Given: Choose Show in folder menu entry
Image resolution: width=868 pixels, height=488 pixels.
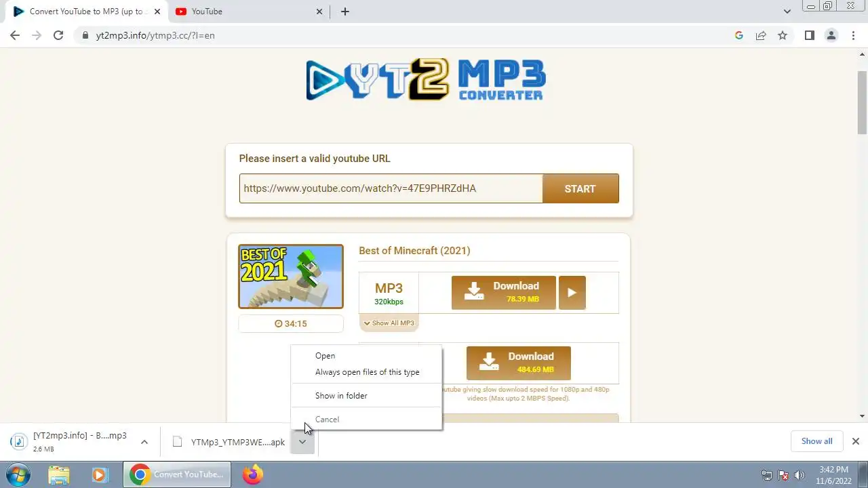Looking at the screenshot, I should (x=366, y=396).
